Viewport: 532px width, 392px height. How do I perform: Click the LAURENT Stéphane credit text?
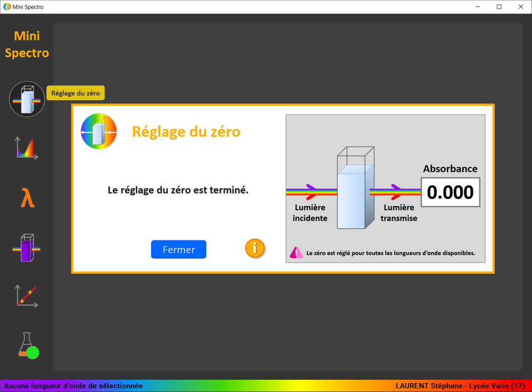click(x=460, y=386)
